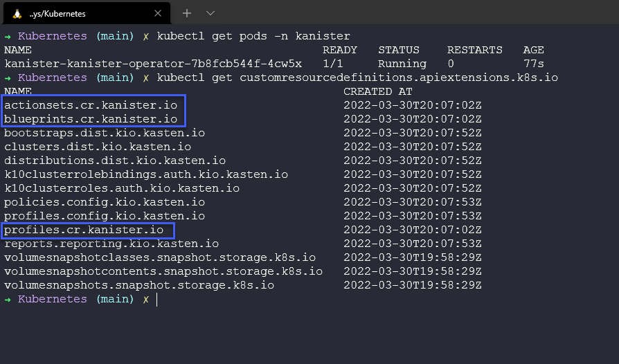Click the actionsets.cr.kanister.io entry
Viewport: 619px width, 364px height.
coord(91,105)
